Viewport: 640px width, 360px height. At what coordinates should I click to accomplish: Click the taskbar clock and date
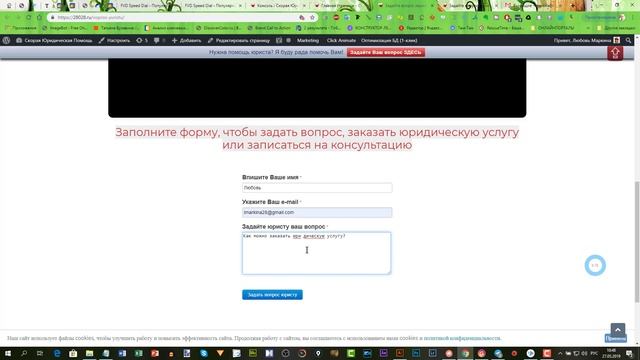coord(611,353)
